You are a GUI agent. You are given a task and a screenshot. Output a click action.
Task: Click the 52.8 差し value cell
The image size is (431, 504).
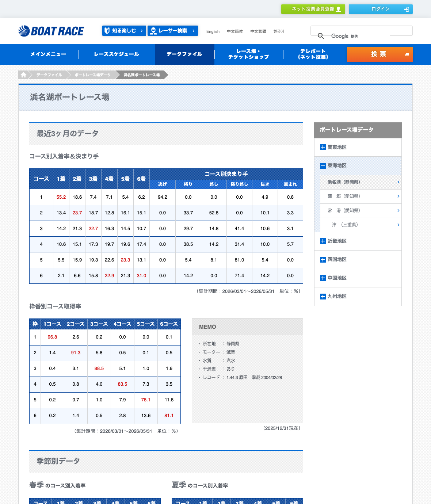tap(214, 213)
